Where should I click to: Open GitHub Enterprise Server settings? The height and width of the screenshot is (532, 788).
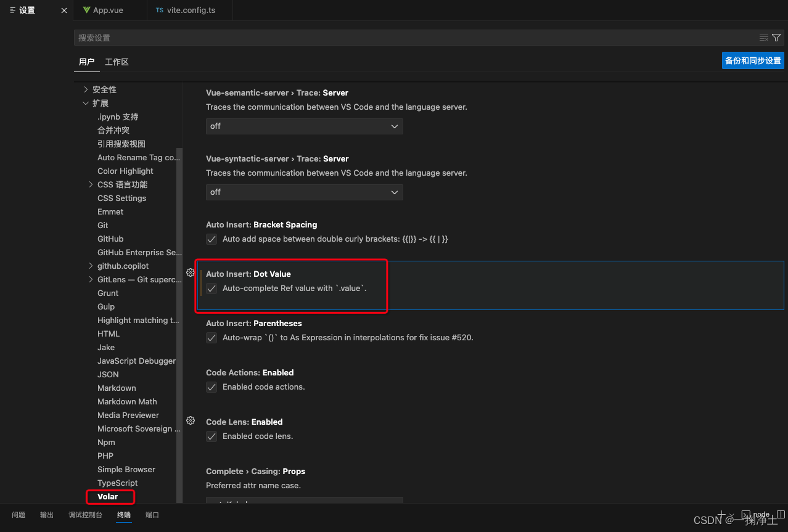pos(139,252)
